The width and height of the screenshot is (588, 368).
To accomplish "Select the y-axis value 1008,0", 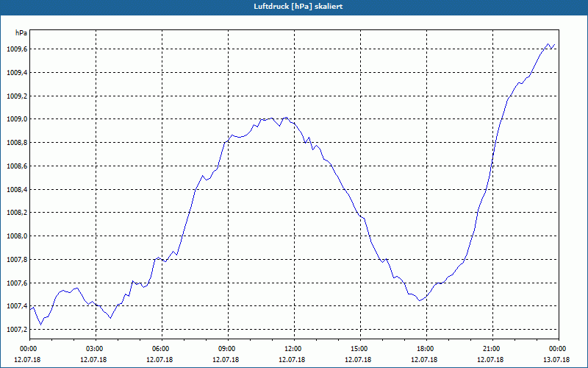I will pos(16,236).
